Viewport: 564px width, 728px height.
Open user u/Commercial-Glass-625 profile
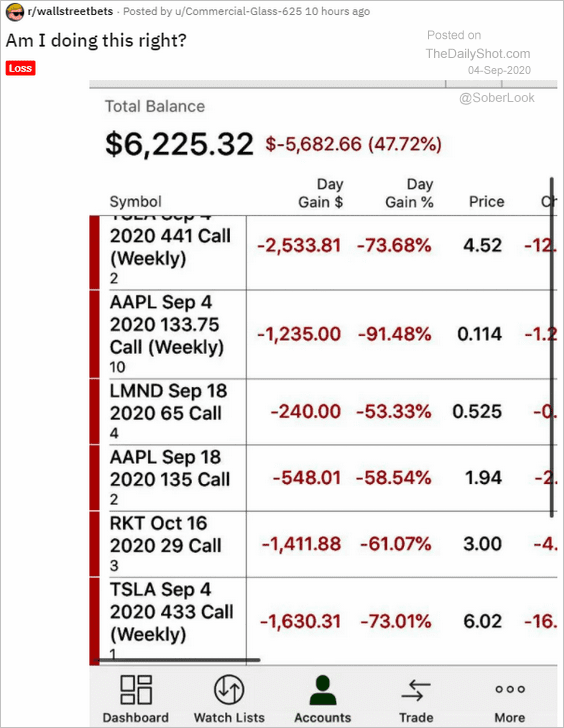pyautogui.click(x=238, y=11)
